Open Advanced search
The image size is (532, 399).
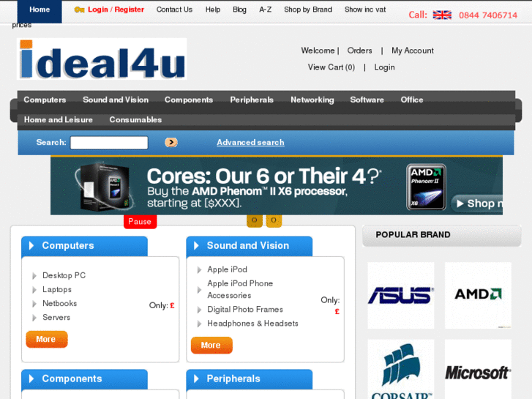(250, 142)
